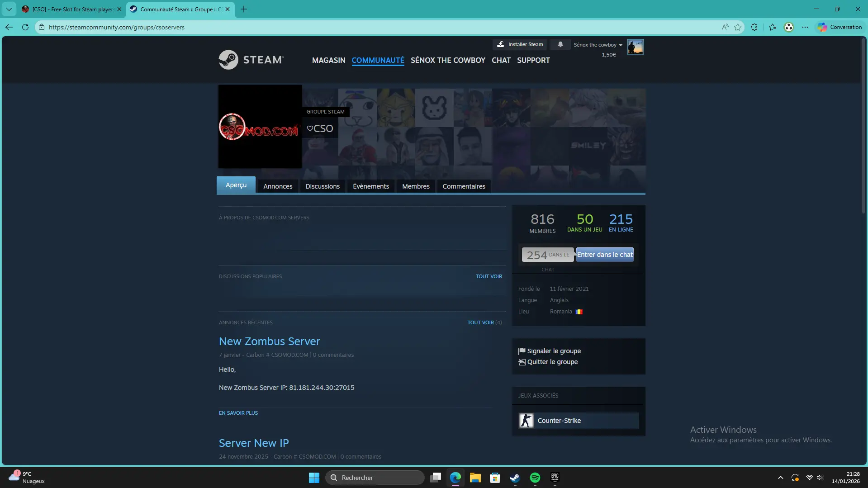
Task: Click the CSOMOD.COM group avatar
Action: [x=260, y=127]
